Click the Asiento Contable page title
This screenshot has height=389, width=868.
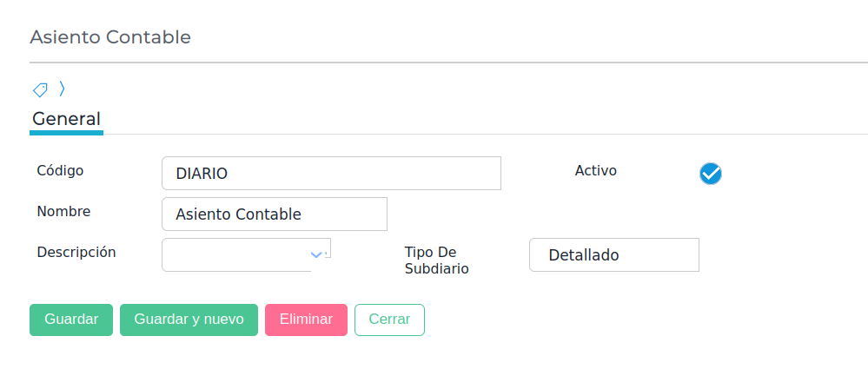pyautogui.click(x=110, y=37)
